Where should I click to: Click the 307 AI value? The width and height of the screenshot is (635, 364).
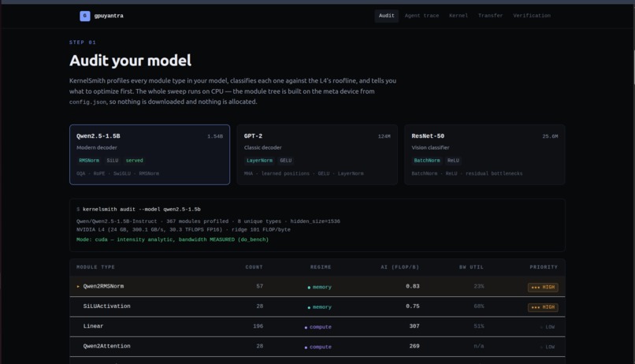pyautogui.click(x=414, y=326)
